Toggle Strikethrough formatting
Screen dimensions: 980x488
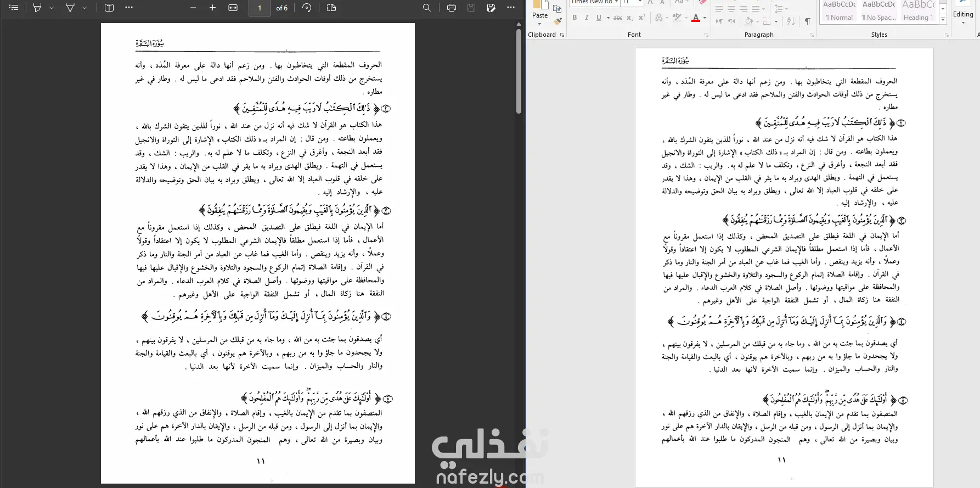click(x=618, y=18)
